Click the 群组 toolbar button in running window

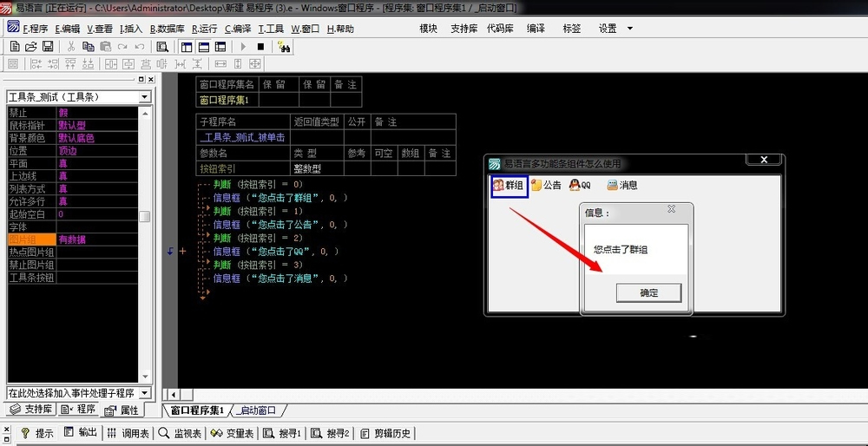point(509,186)
